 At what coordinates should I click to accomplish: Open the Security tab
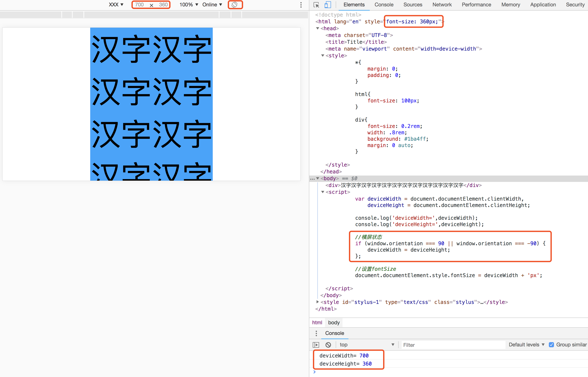(x=575, y=5)
